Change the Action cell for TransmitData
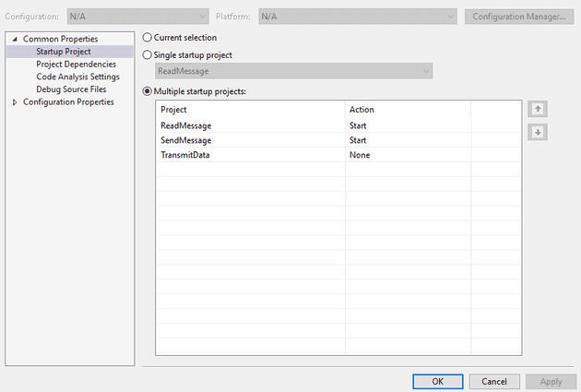 tap(408, 155)
